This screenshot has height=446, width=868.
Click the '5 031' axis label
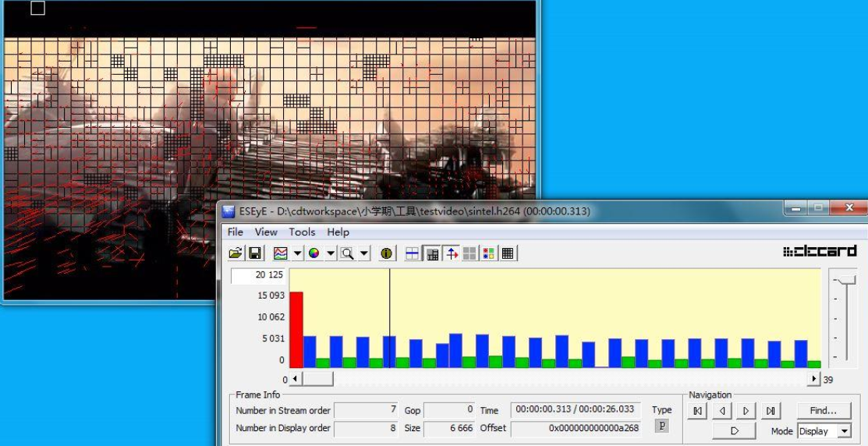pyautogui.click(x=274, y=338)
